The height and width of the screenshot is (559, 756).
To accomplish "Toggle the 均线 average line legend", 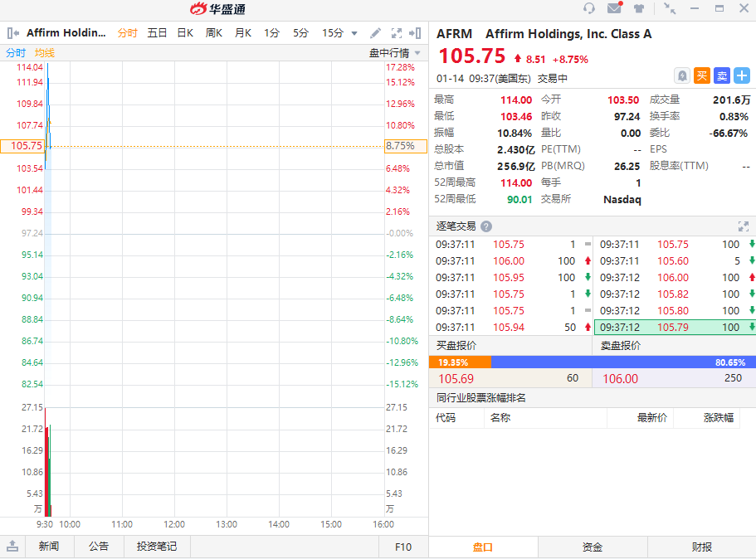I will [x=44, y=52].
